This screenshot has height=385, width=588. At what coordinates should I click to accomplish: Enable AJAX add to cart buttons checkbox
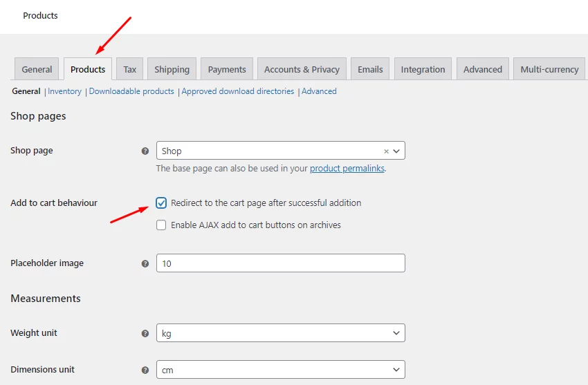point(161,225)
